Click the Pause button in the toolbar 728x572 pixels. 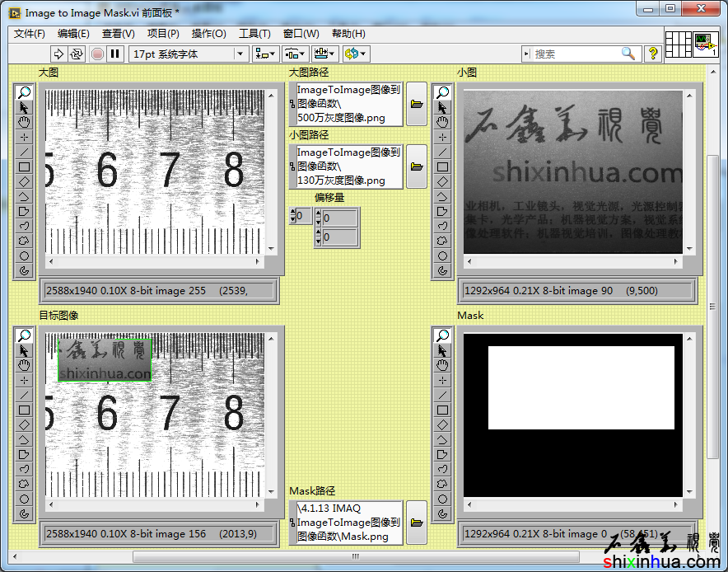point(115,54)
